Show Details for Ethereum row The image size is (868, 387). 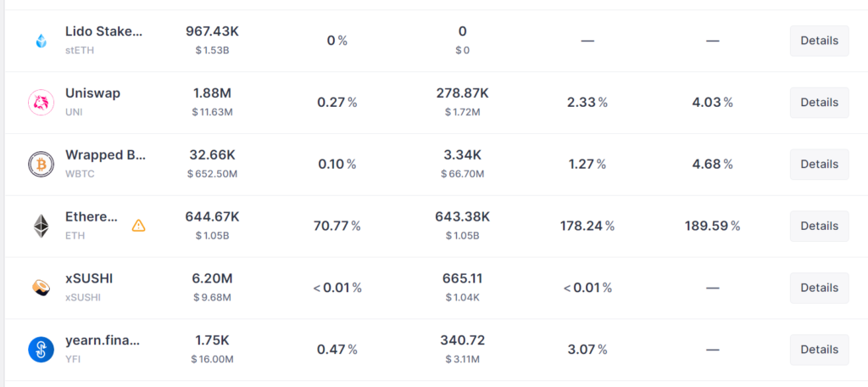(x=819, y=226)
